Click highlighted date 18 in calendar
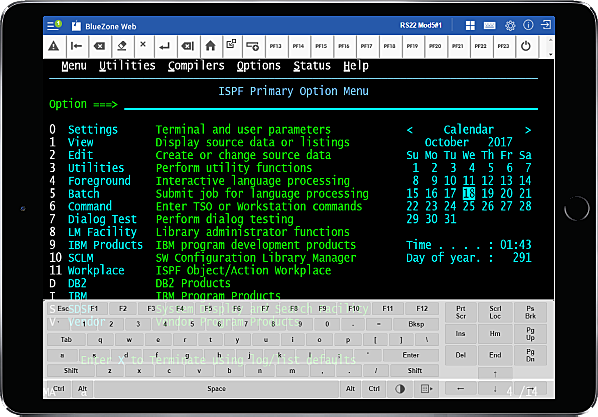The height and width of the screenshot is (417, 598). [x=469, y=194]
